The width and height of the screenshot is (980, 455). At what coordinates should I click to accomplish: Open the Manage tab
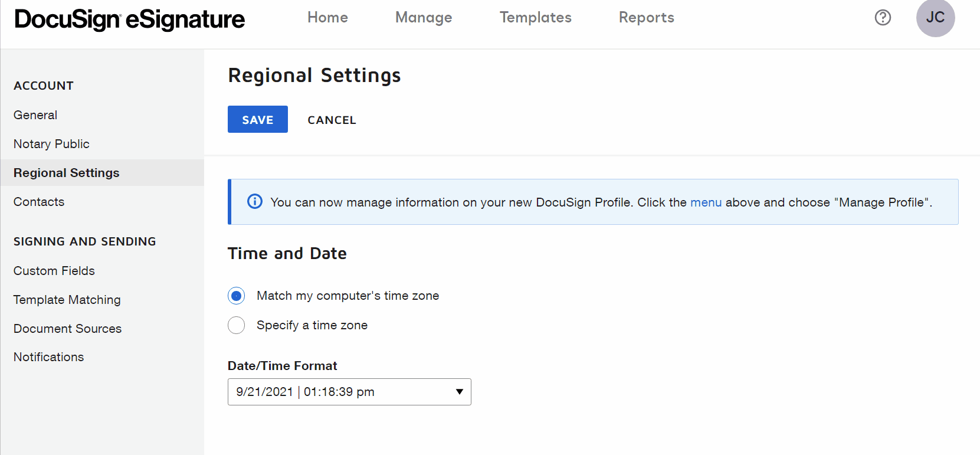click(424, 18)
